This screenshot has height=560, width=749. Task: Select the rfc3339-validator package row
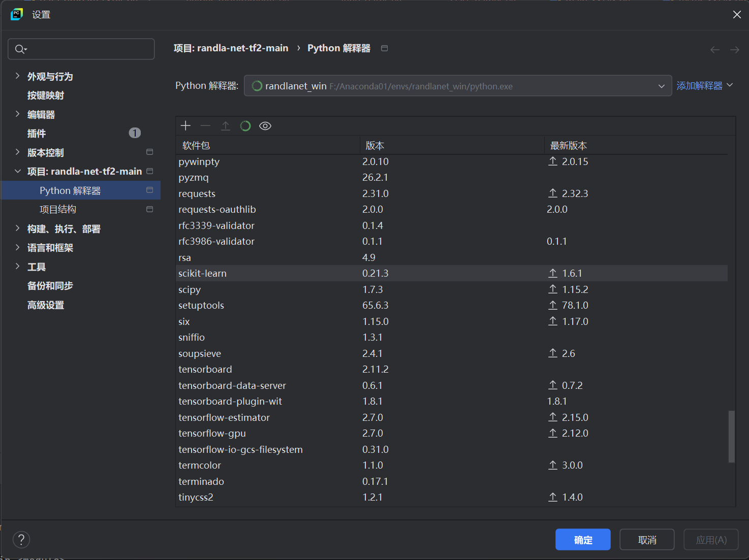[452, 225]
